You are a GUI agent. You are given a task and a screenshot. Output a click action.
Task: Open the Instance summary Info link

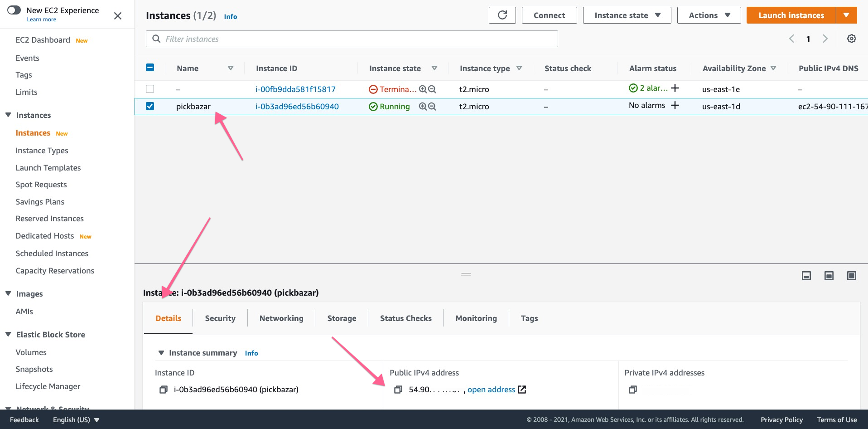(x=251, y=353)
